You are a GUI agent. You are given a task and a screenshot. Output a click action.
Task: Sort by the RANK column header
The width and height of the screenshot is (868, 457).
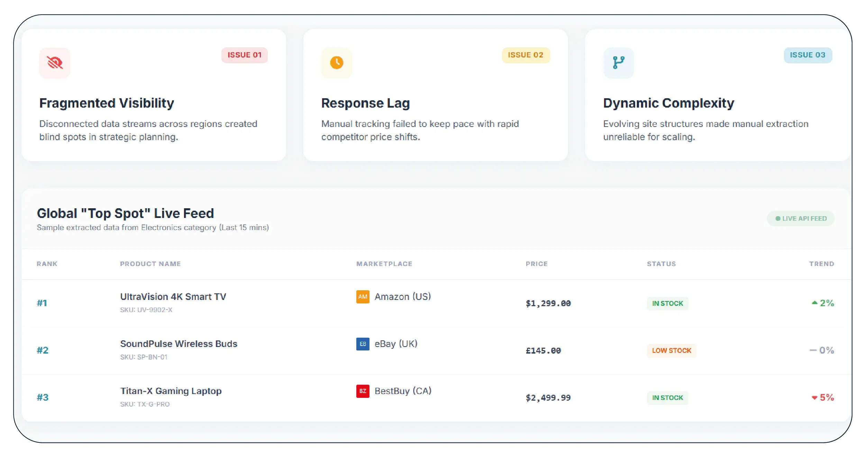pyautogui.click(x=47, y=264)
